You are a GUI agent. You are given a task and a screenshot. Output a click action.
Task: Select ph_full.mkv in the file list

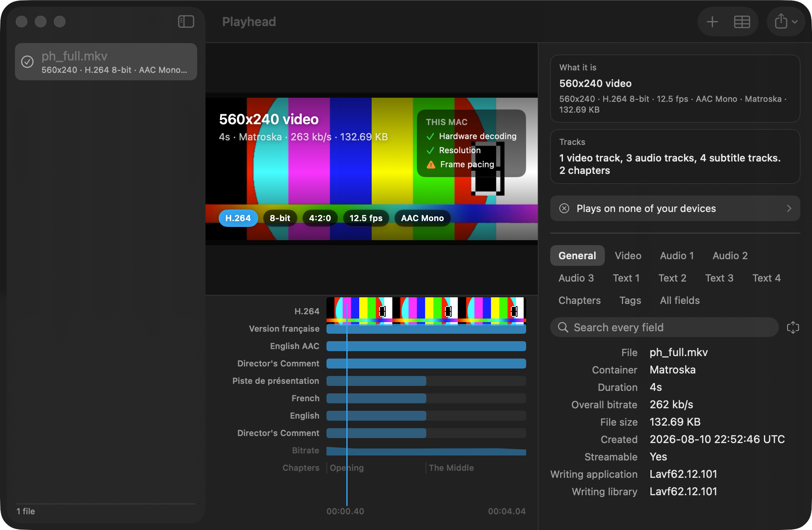point(106,62)
